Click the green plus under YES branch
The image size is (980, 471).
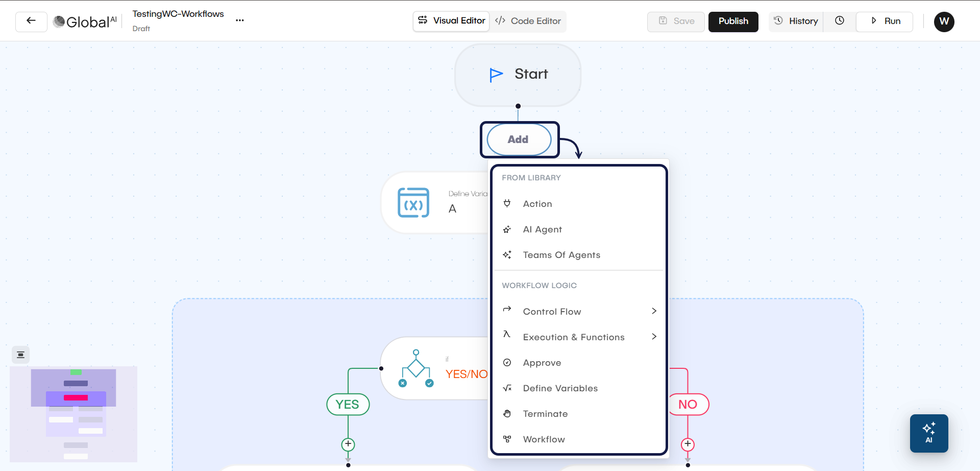tap(348, 444)
